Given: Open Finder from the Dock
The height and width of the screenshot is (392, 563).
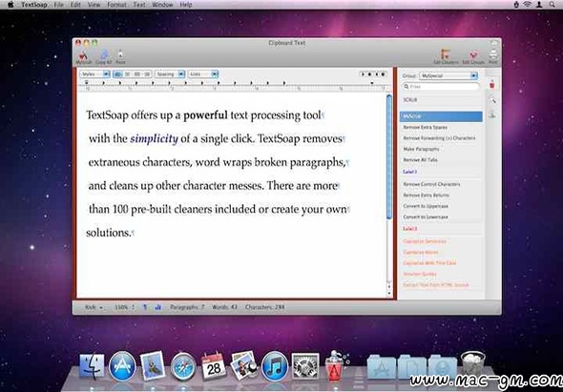Looking at the screenshot, I should [92, 366].
